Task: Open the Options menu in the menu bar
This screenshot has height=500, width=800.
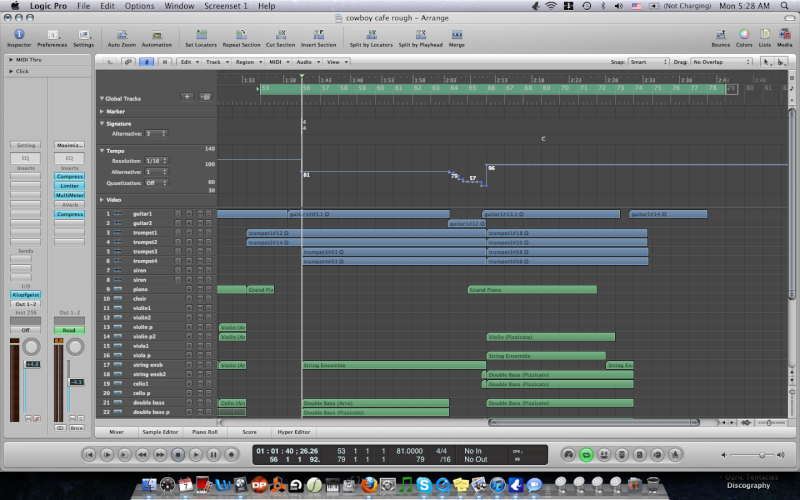Action: pyautogui.click(x=139, y=6)
